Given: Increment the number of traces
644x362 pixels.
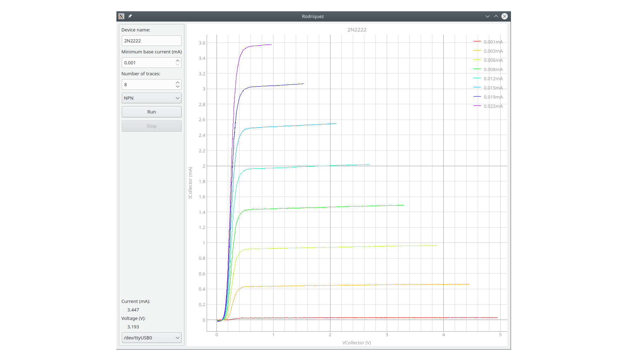Looking at the screenshot, I should (178, 82).
